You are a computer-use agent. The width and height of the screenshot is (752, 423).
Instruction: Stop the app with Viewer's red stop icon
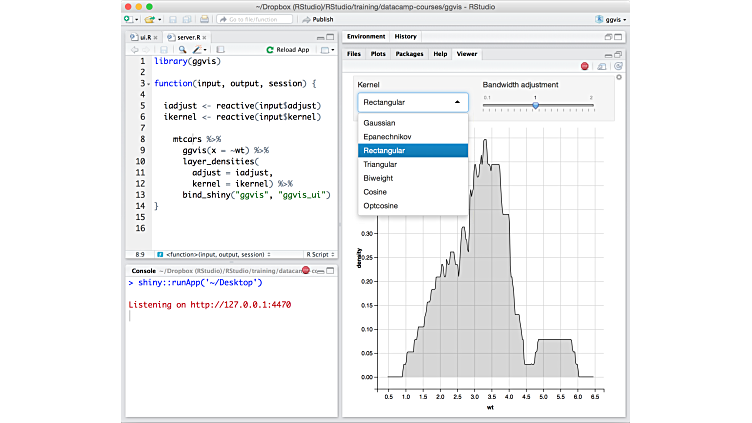click(584, 66)
